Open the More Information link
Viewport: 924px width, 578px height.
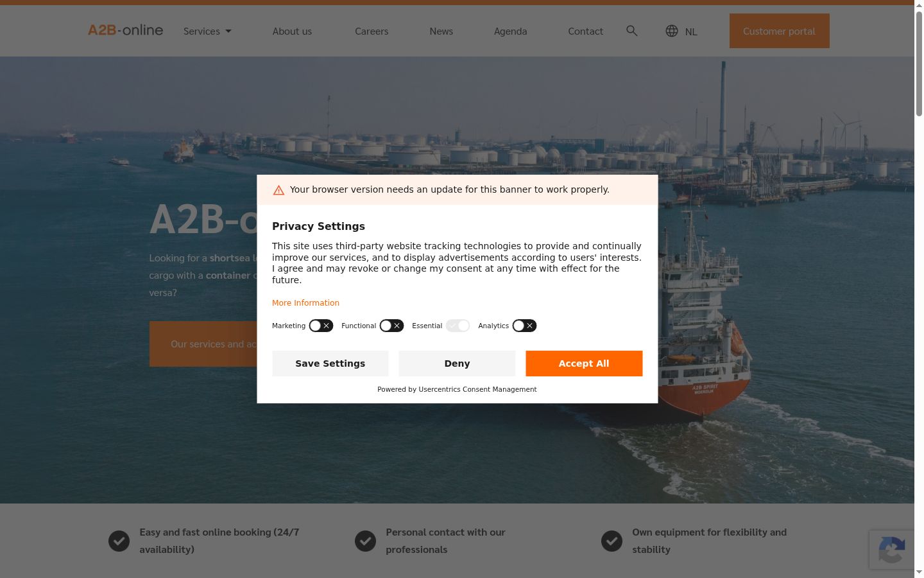tap(305, 303)
